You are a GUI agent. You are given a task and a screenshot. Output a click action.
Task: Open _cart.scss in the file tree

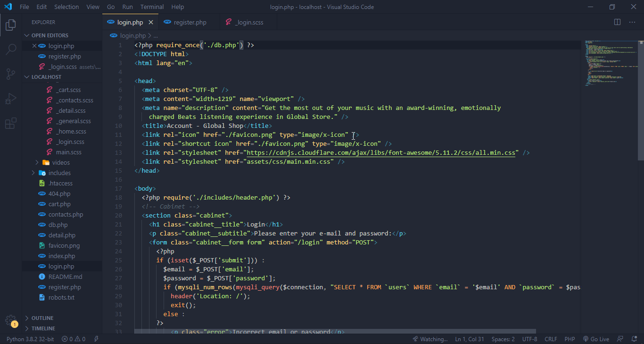pos(62,90)
